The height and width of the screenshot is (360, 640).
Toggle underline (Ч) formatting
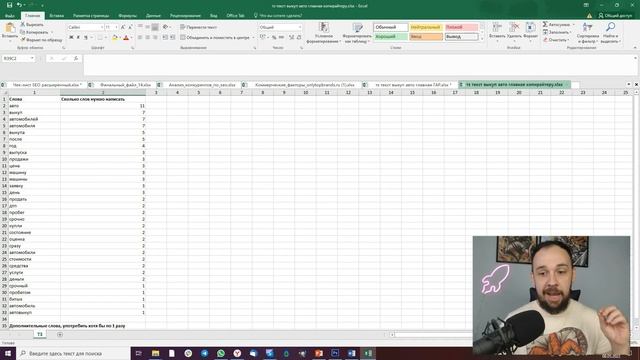pyautogui.click(x=86, y=38)
